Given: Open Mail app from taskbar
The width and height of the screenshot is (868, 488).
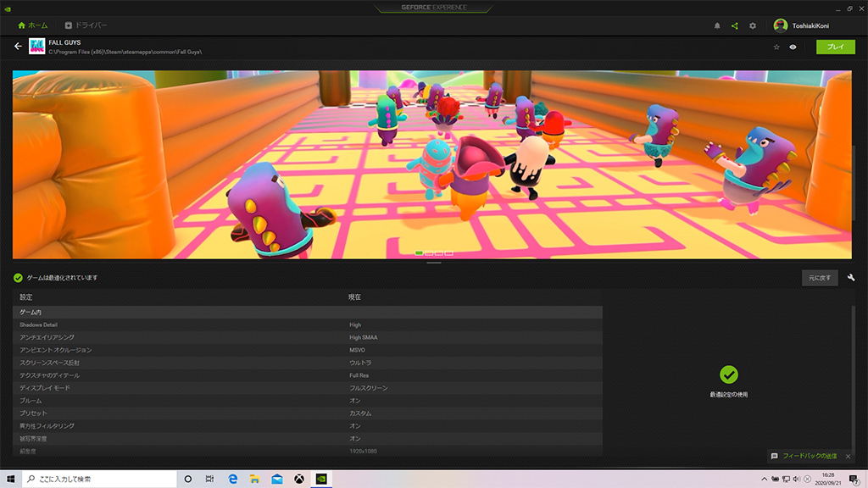Looking at the screenshot, I should point(277,480).
